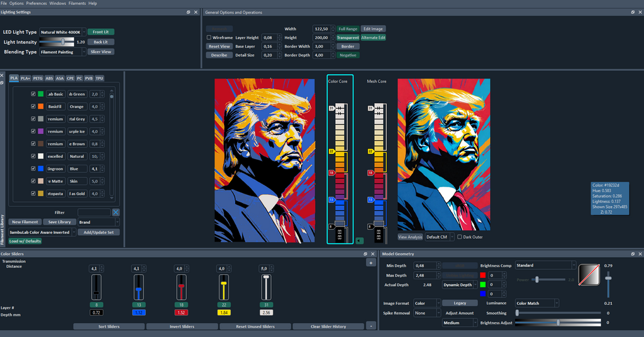Click the purple swatch of Purple Ice filament
This screenshot has height=337, width=644.
(x=41, y=131)
